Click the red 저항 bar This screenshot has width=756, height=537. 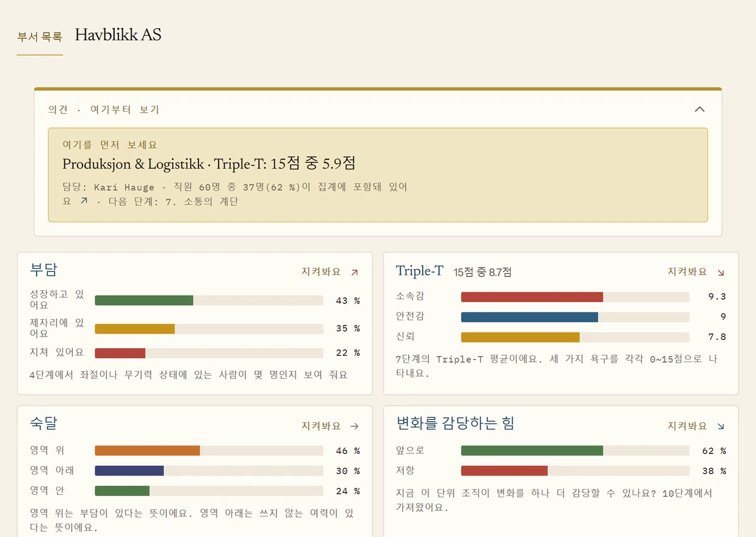505,471
